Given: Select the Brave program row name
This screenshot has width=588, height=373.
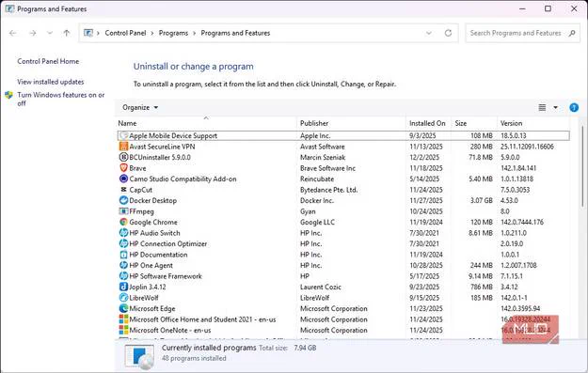Looking at the screenshot, I should coord(137,168).
